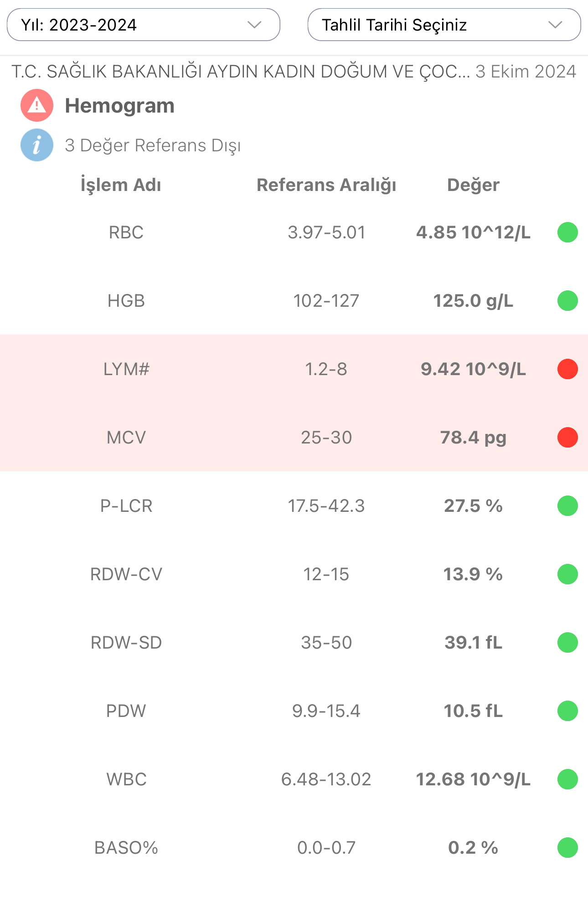
Task: Tap the red status dot for MCV
Action: pos(567,438)
